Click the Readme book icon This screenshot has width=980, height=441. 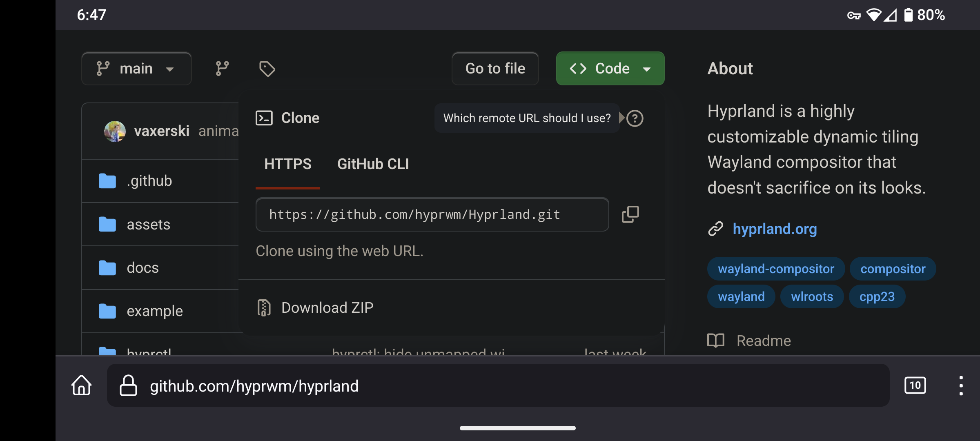pyautogui.click(x=716, y=341)
